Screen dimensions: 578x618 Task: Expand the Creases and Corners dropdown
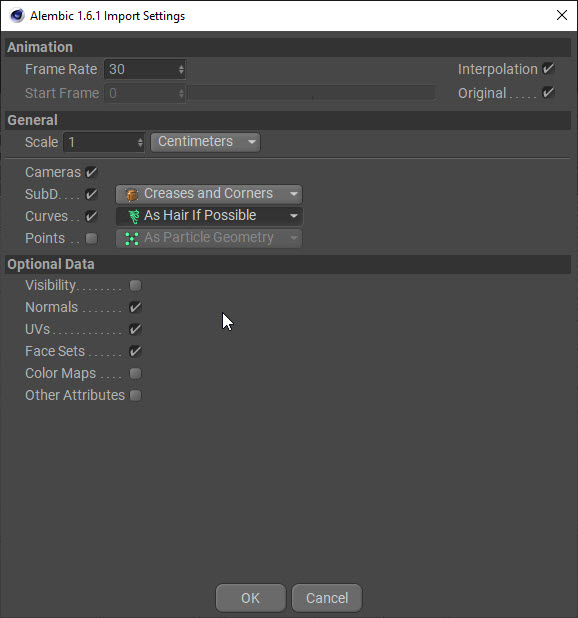pyautogui.click(x=209, y=194)
